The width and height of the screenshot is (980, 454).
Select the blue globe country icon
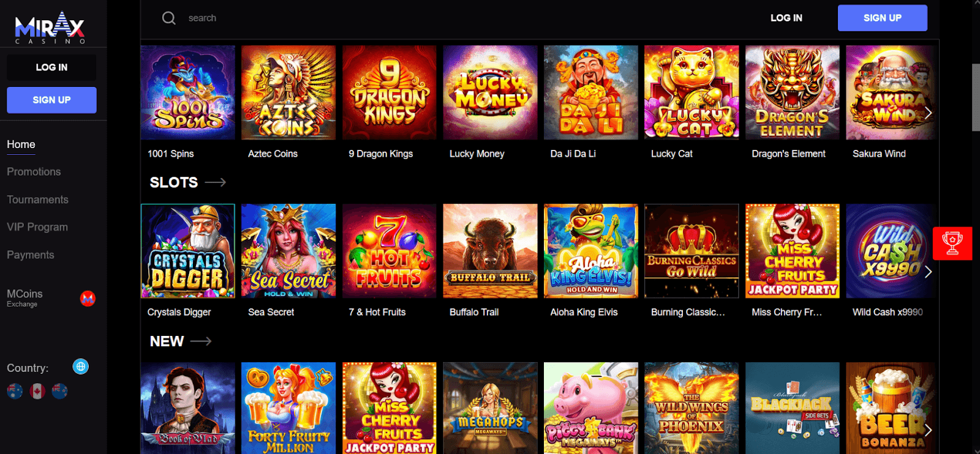[x=81, y=367]
